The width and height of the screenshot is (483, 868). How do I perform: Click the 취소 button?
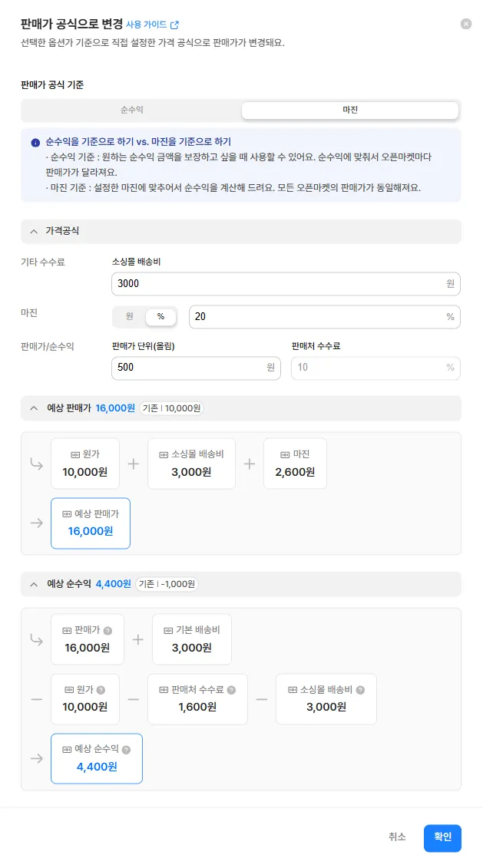pyautogui.click(x=397, y=838)
